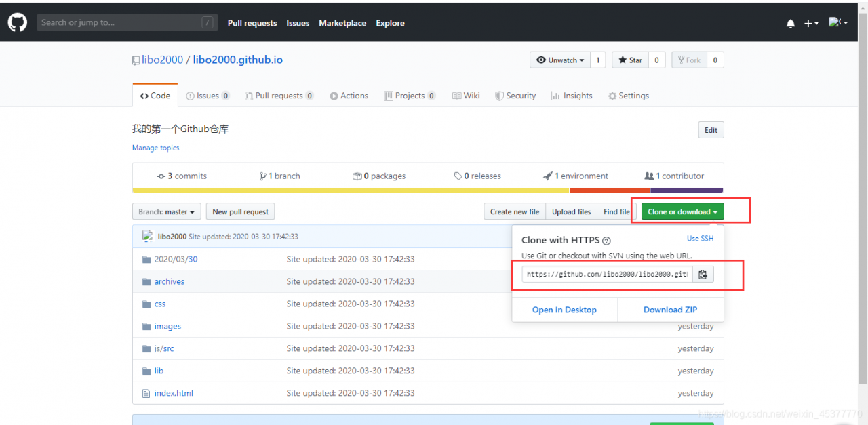Open Issues in top navigation

click(x=298, y=23)
